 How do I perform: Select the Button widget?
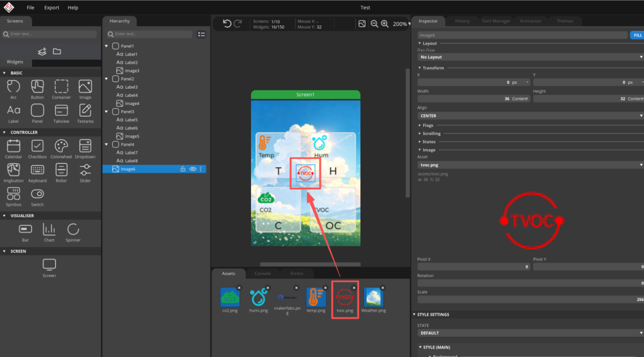click(x=37, y=89)
